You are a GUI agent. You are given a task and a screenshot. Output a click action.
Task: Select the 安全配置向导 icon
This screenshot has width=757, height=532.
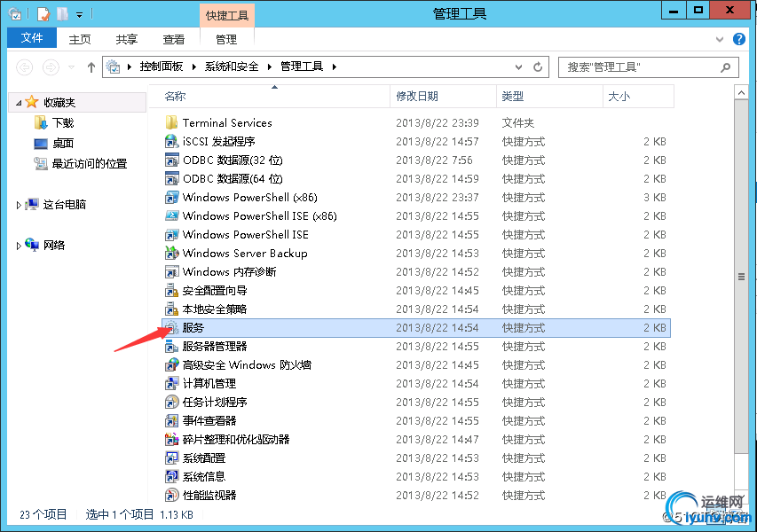pyautogui.click(x=171, y=290)
